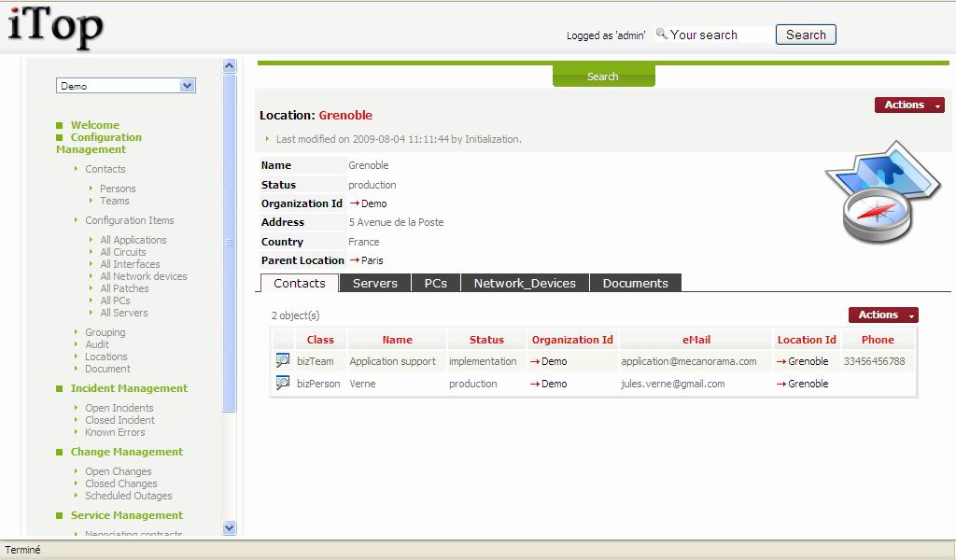Screen dimensions: 956x560
Task: Open All Interfaces in sidebar
Action: tap(130, 264)
